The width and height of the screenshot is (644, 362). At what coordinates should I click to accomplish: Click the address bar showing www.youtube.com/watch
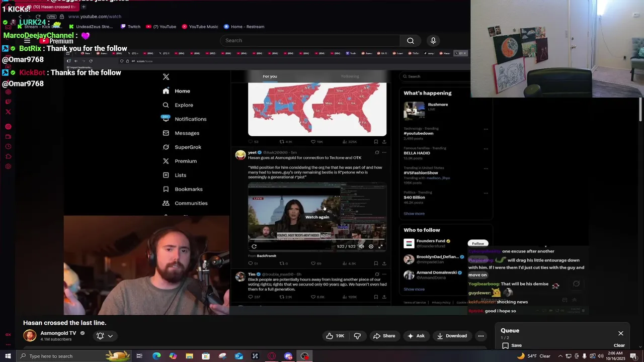95,17
